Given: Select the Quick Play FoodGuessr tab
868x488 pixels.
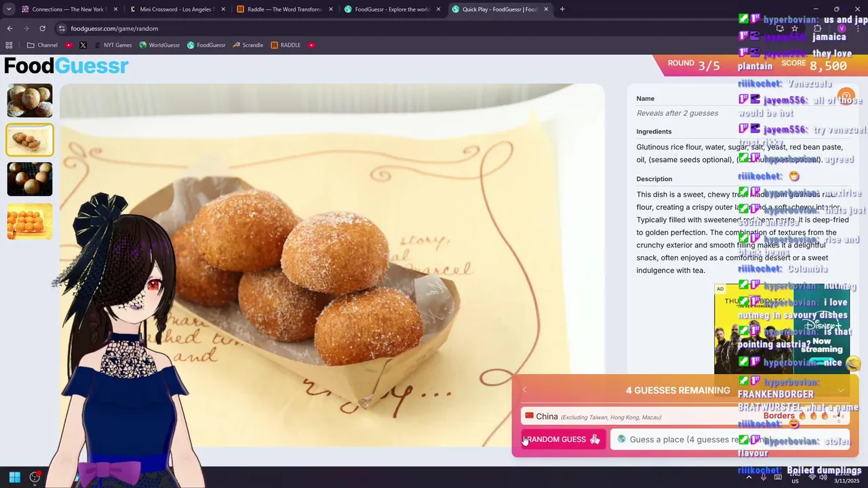Looking at the screenshot, I should (499, 9).
